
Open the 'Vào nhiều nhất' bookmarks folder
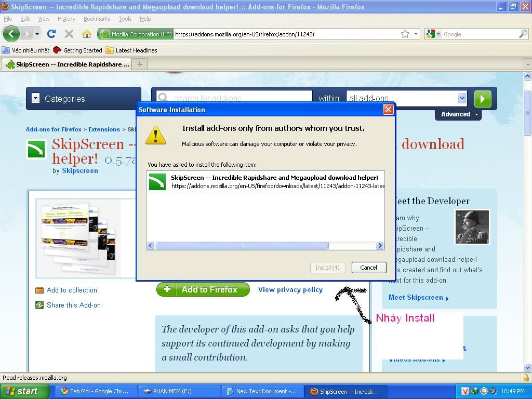[26, 50]
